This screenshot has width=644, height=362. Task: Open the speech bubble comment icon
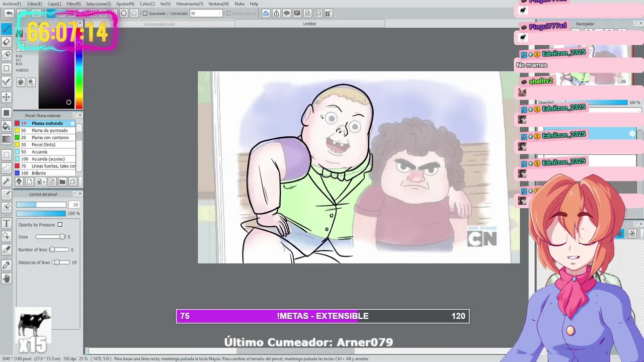(286, 14)
